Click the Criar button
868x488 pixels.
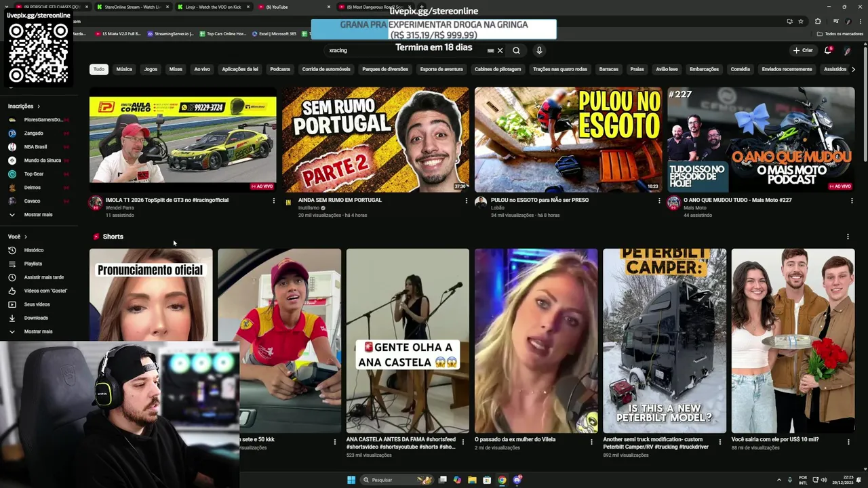tap(803, 50)
